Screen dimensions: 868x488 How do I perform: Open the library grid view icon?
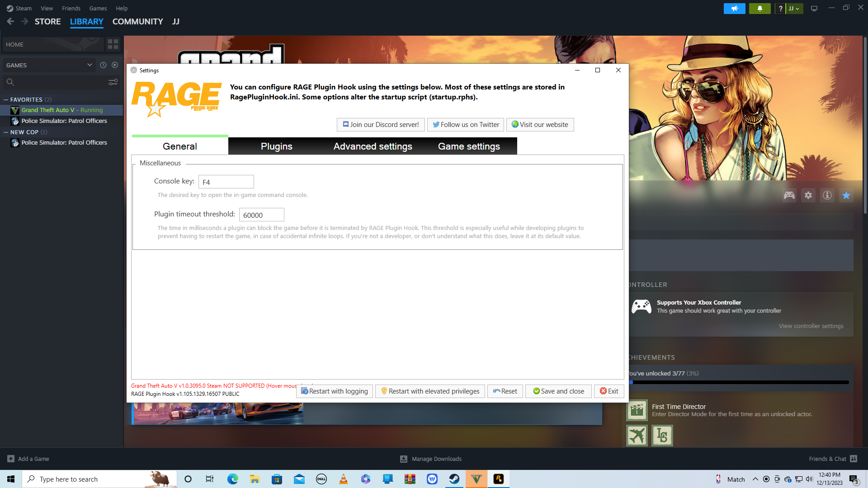(x=113, y=44)
